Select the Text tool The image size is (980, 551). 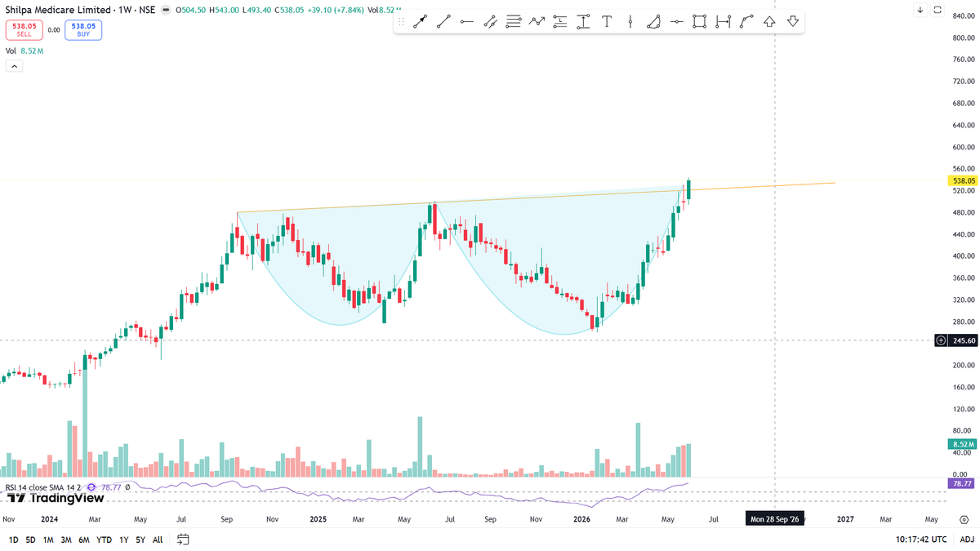pyautogui.click(x=607, y=22)
